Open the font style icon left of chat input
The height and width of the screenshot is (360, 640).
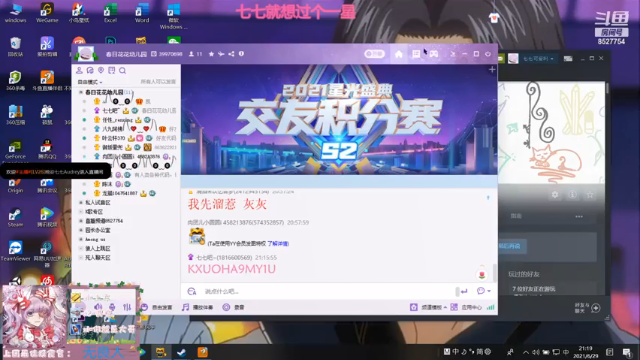pos(192,291)
